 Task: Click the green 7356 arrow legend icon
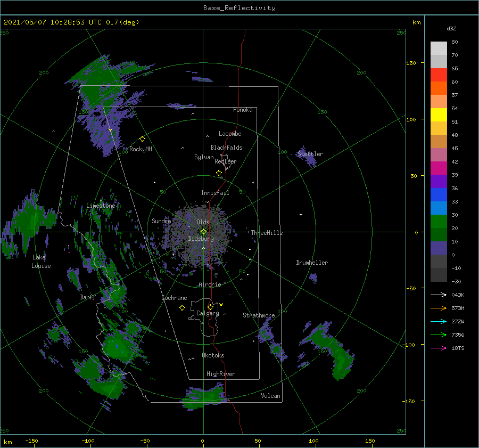tap(439, 335)
